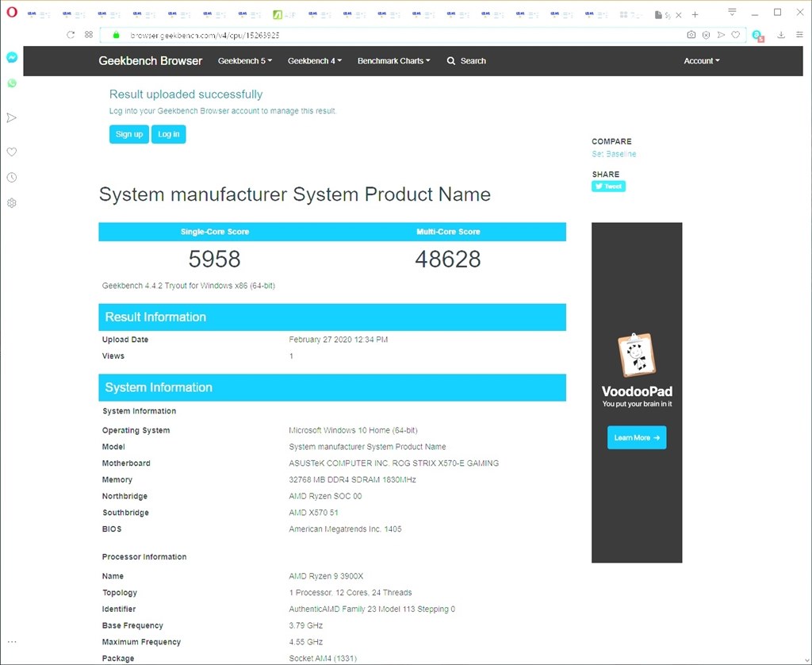Click upload date February 27 2020 value
The image size is (812, 665).
338,340
